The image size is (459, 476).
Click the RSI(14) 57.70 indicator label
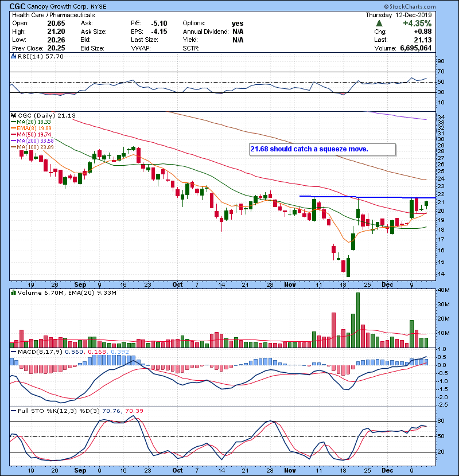(41, 56)
